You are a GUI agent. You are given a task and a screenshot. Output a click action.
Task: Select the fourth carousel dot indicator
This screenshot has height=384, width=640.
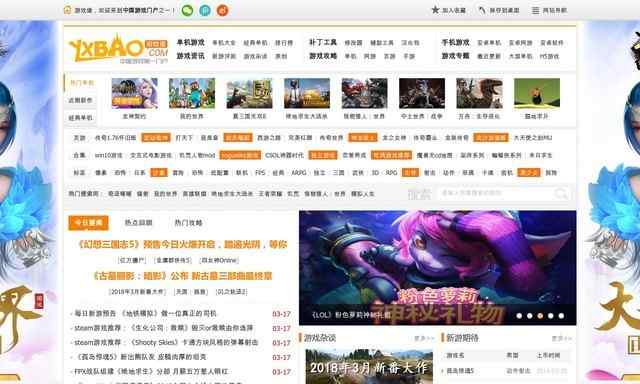(x=551, y=316)
